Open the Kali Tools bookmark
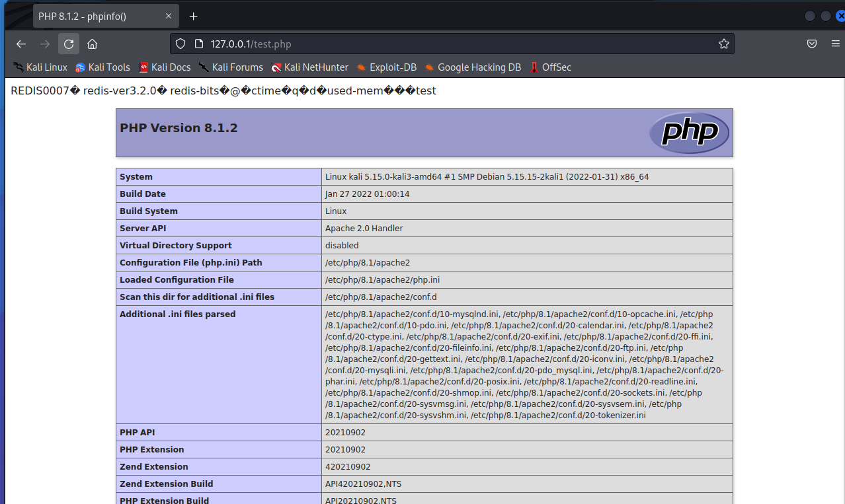845x504 pixels. [102, 67]
